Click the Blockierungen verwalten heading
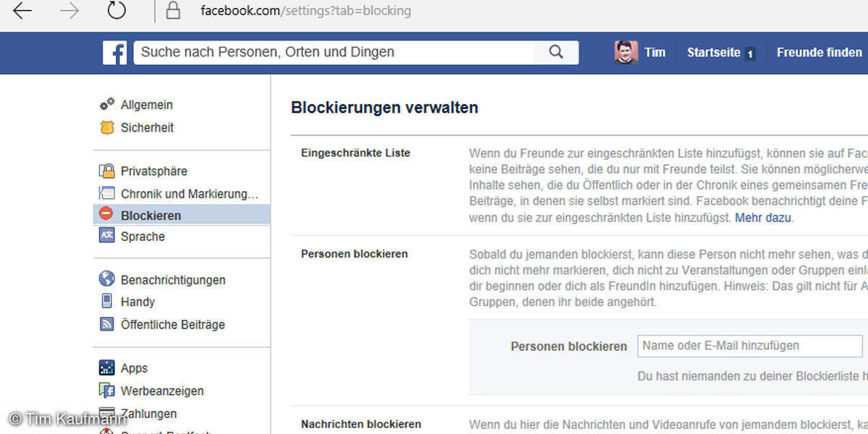 tap(384, 108)
